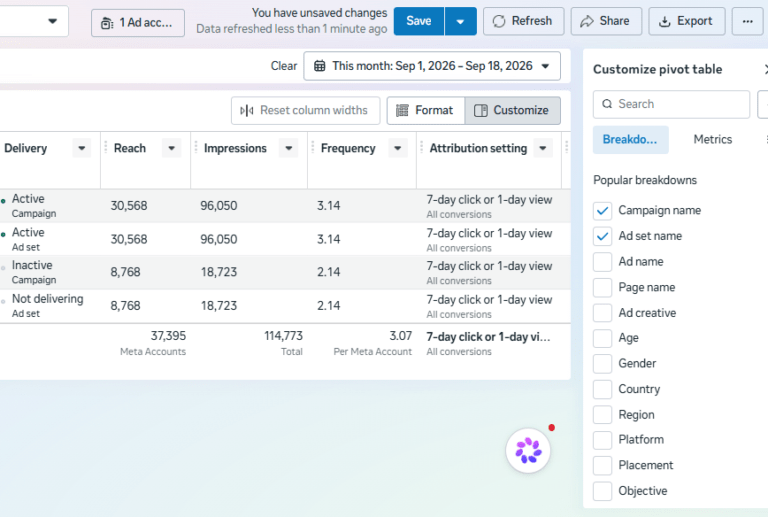The height and width of the screenshot is (517, 768).
Task: Select the Customize view button
Action: click(512, 111)
